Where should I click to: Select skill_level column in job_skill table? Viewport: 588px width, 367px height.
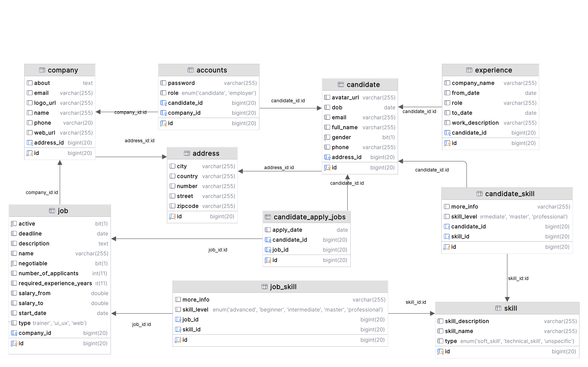[280, 310]
